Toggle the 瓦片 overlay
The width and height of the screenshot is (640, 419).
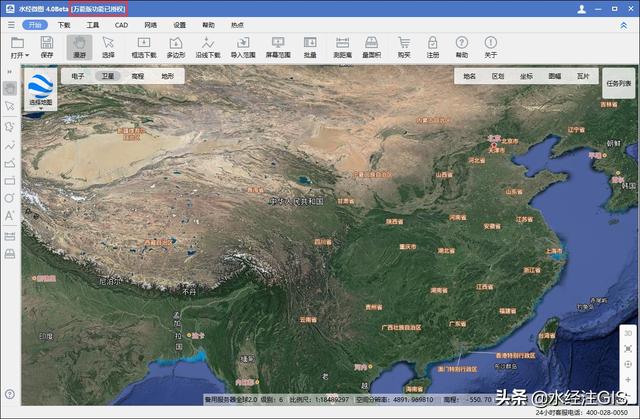pyautogui.click(x=583, y=76)
